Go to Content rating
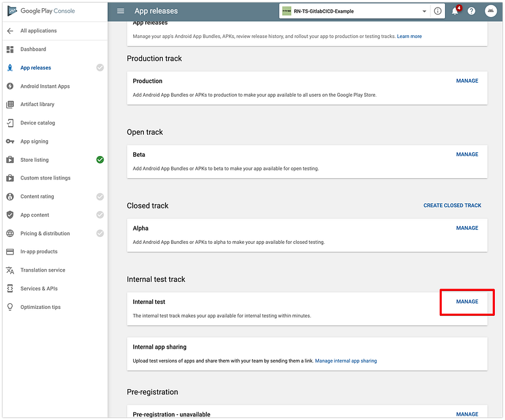 (x=37, y=196)
